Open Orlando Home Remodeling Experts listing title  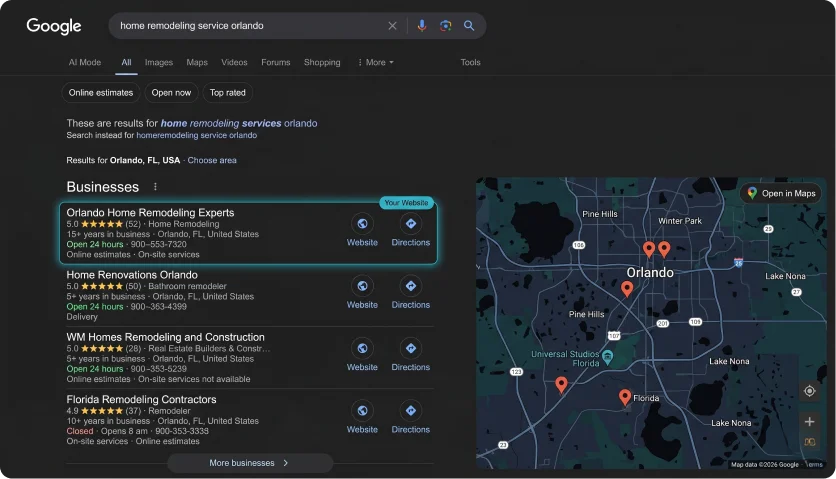click(x=150, y=212)
